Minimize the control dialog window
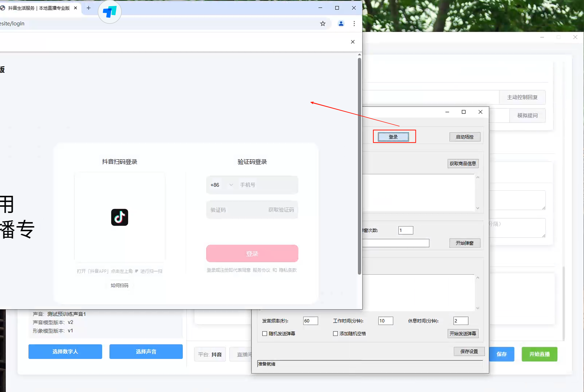 447,112
